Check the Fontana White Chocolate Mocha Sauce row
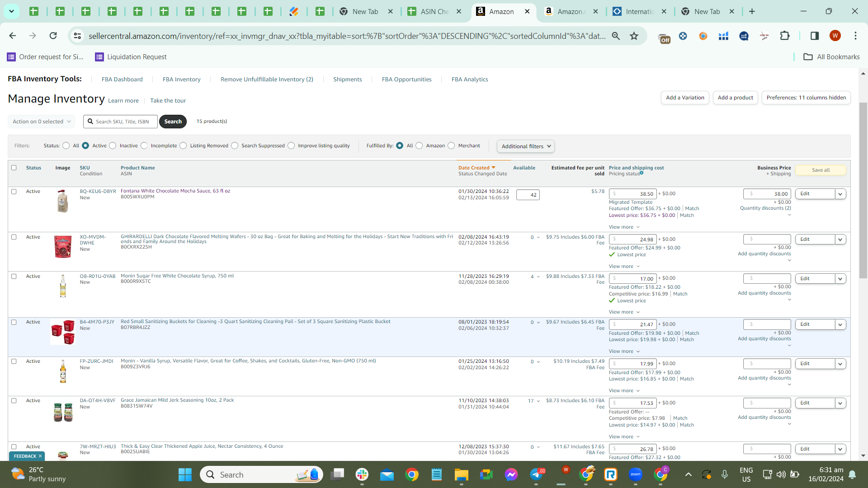 [x=14, y=192]
